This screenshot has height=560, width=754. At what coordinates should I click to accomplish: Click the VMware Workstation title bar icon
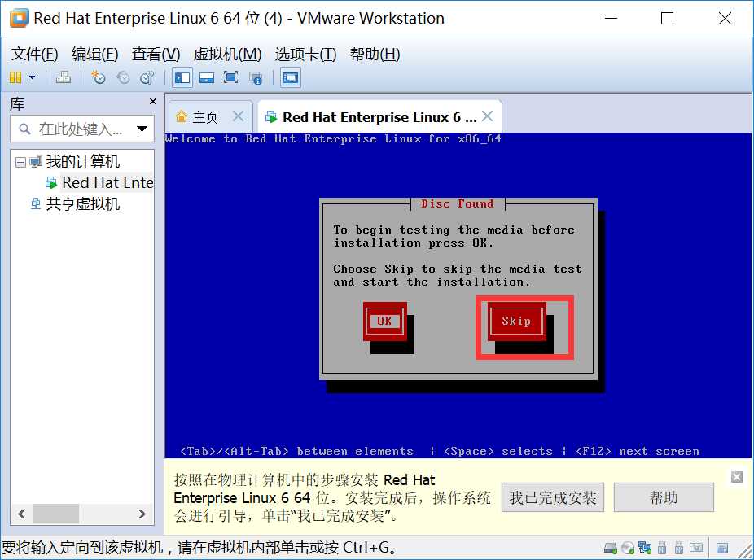click(x=20, y=18)
